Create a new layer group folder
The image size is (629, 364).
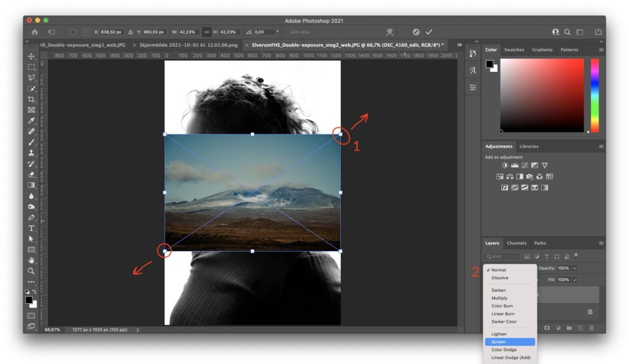tap(569, 328)
